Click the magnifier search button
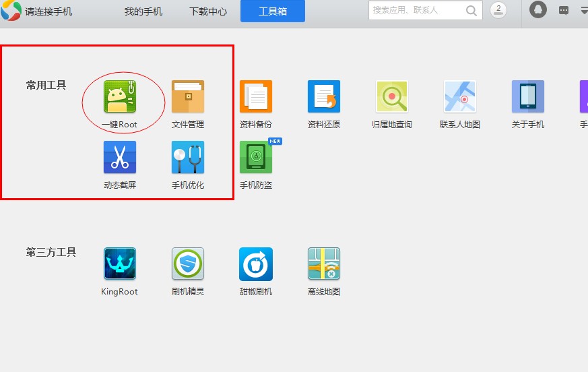 click(471, 10)
